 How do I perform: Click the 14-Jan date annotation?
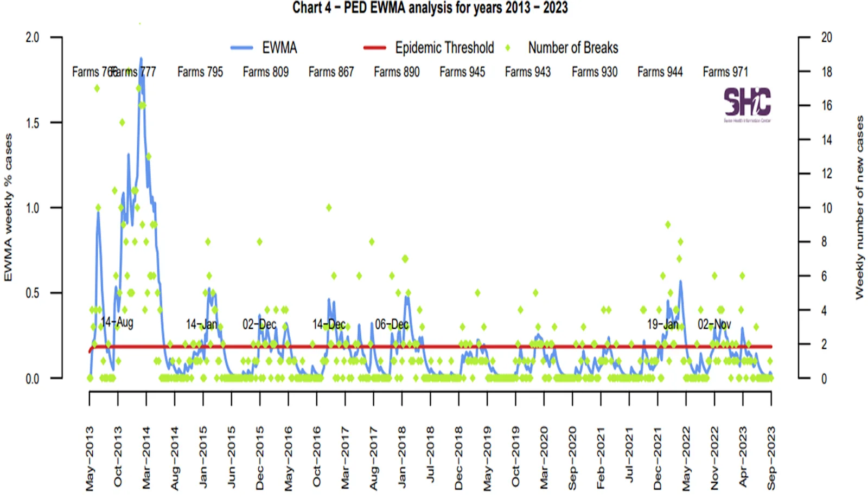coord(201,324)
